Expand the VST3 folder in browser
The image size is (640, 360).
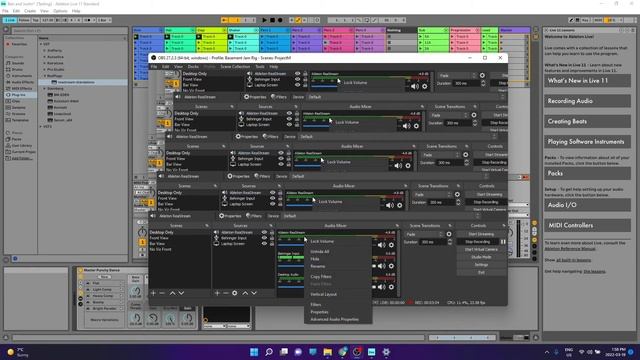pyautogui.click(x=41, y=127)
